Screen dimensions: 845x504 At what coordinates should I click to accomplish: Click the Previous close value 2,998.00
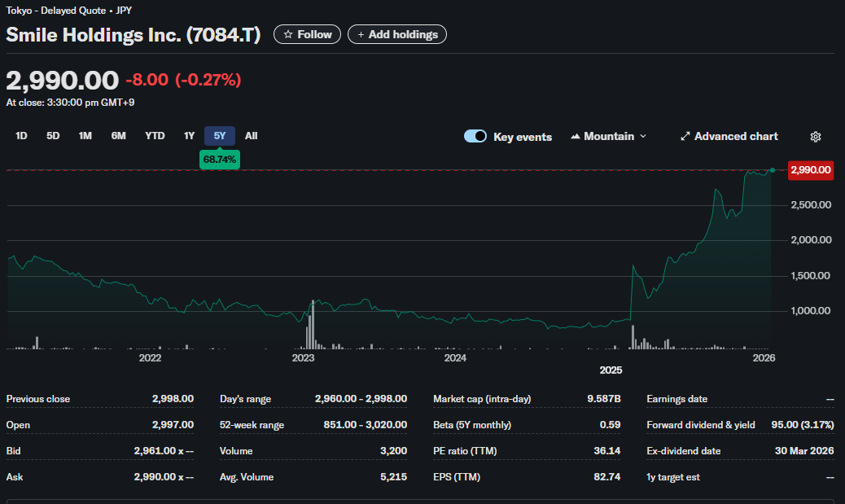[173, 399]
